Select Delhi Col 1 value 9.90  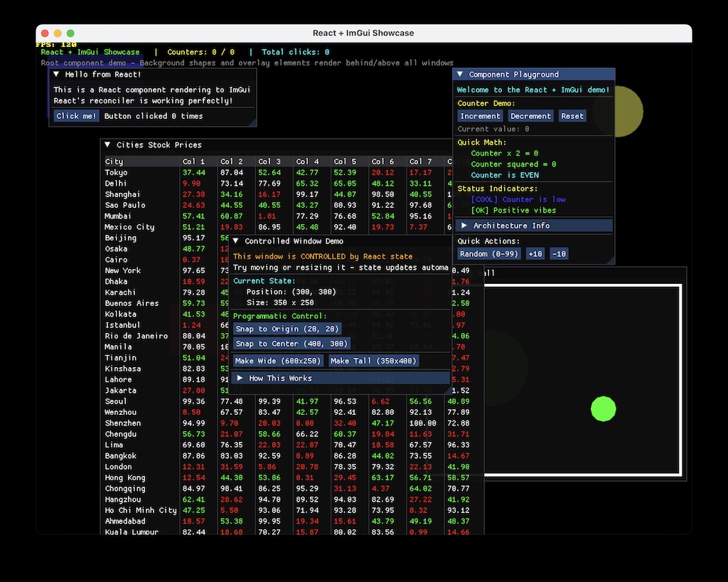point(191,184)
